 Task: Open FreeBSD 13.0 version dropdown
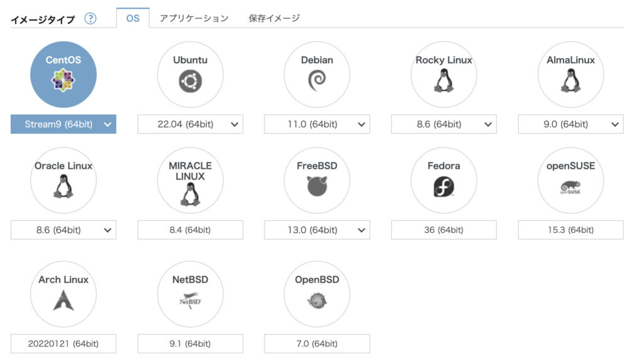pyautogui.click(x=317, y=230)
